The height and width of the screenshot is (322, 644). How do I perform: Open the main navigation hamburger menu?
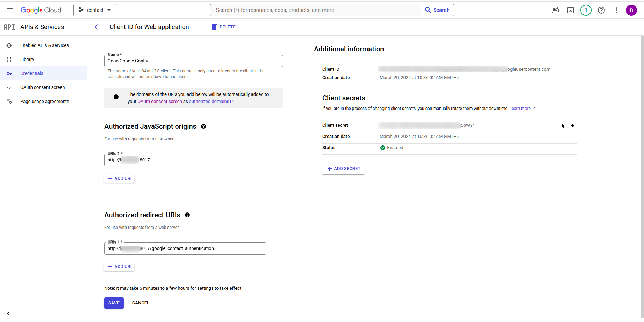click(x=10, y=10)
